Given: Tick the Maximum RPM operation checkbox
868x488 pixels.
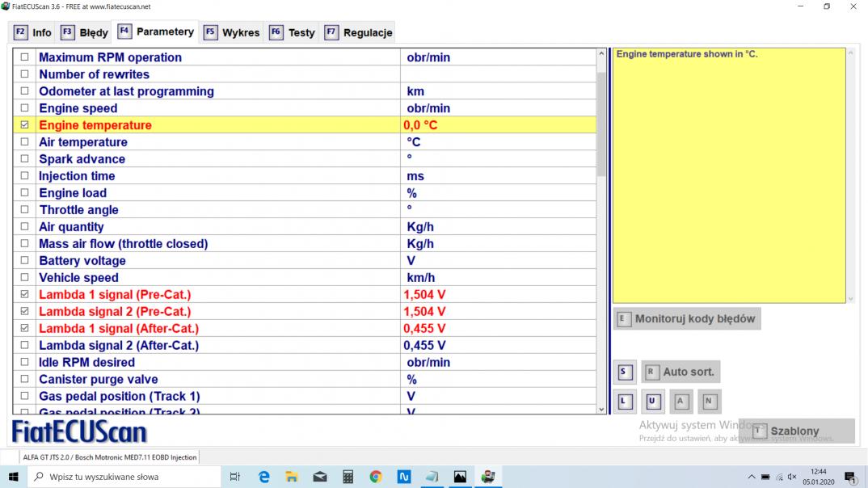Looking at the screenshot, I should (x=24, y=57).
